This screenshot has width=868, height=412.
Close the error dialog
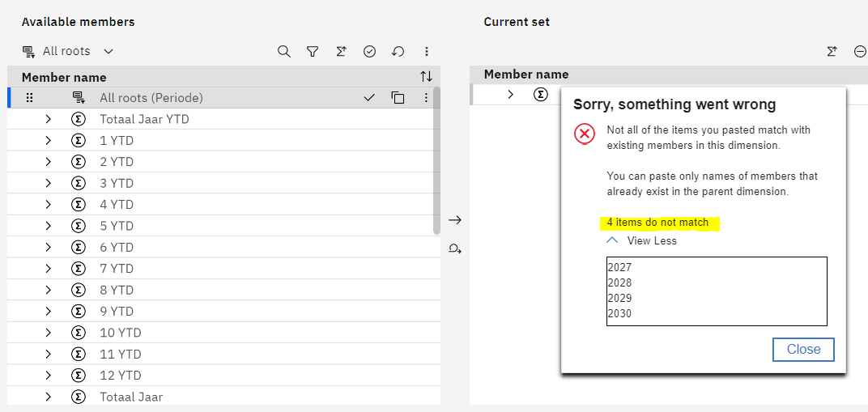(803, 350)
